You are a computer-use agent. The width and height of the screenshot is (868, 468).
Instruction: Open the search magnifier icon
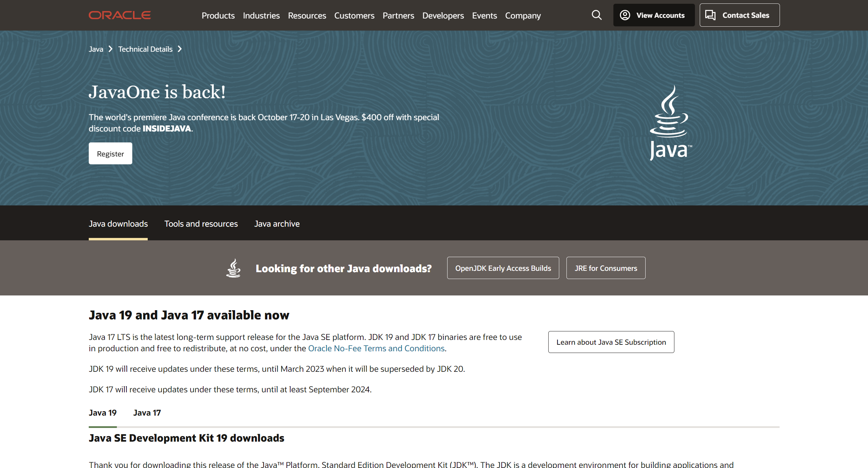pos(597,15)
